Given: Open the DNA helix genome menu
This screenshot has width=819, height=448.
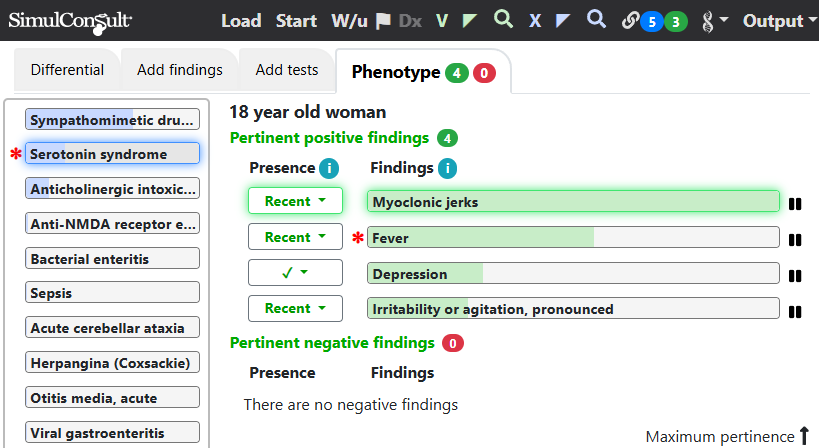Looking at the screenshot, I should click(x=715, y=21).
